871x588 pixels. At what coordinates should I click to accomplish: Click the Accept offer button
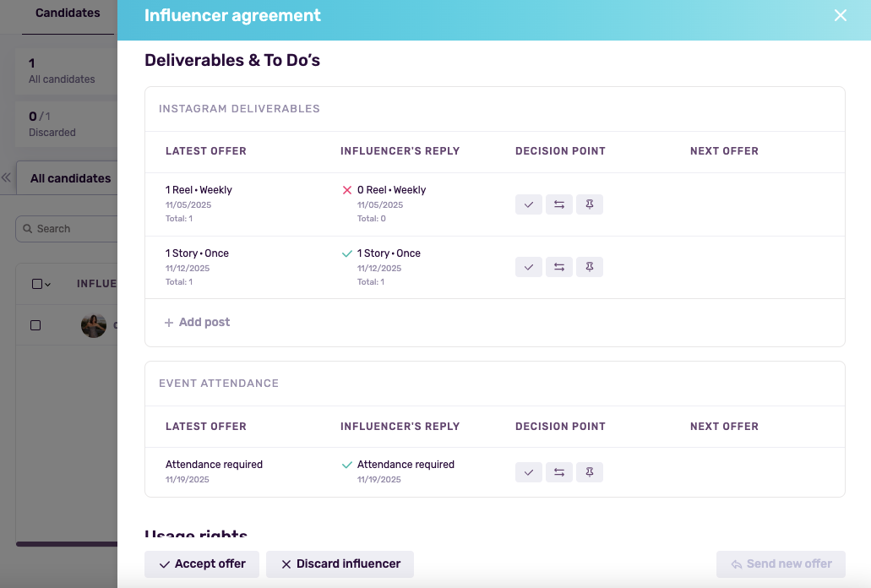click(202, 564)
